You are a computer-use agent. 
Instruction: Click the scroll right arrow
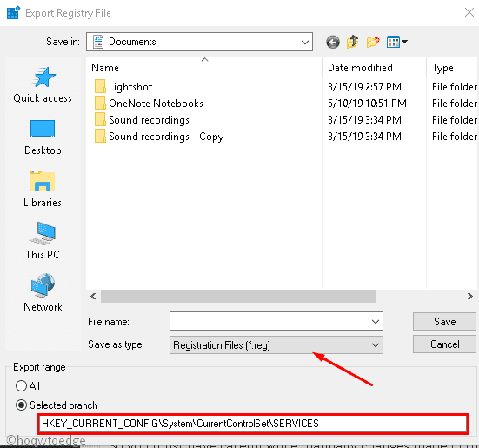click(x=470, y=296)
